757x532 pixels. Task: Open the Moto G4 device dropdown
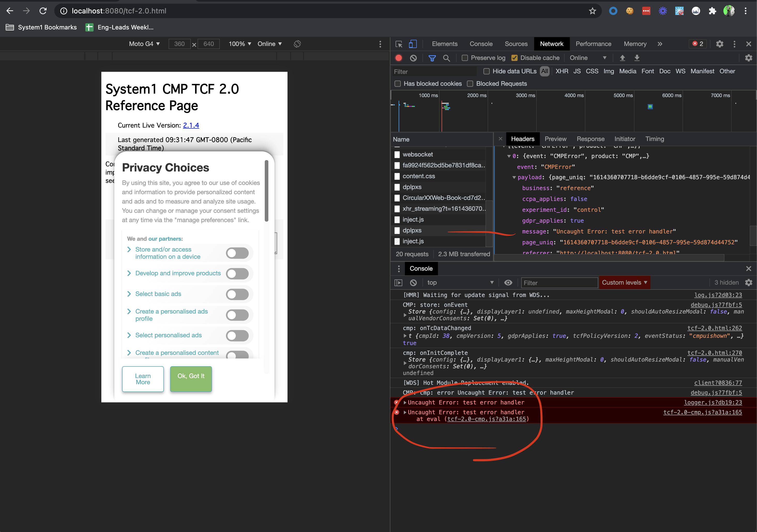[144, 44]
